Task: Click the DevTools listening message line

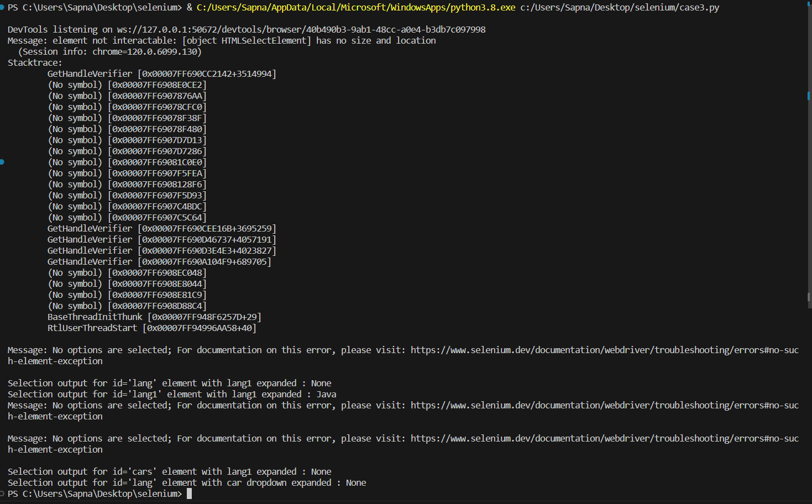Action: tap(245, 29)
